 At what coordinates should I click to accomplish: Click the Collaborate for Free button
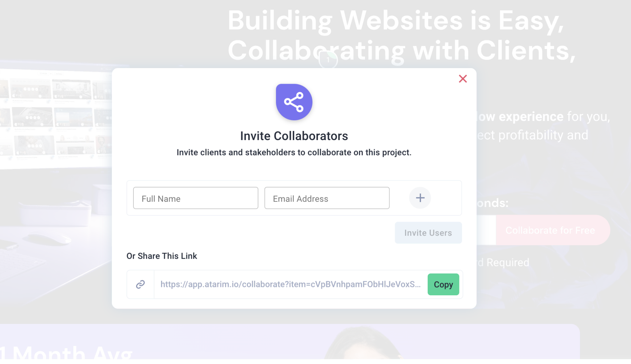point(550,230)
